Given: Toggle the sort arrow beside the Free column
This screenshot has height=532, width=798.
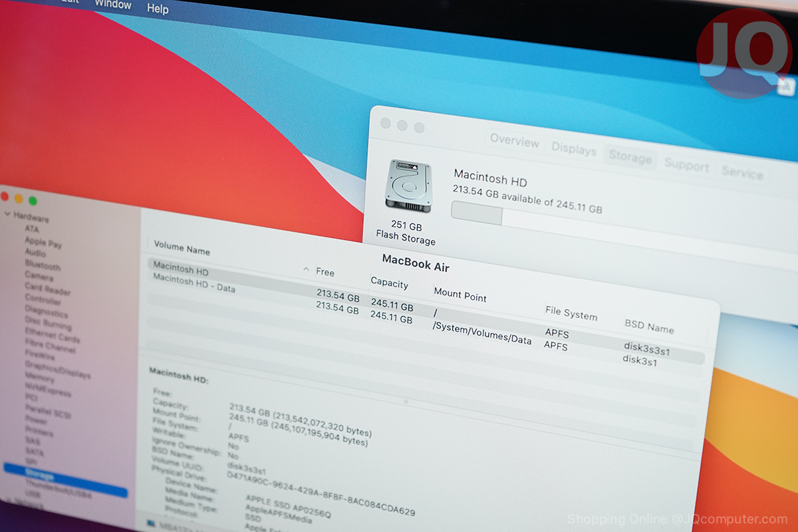Looking at the screenshot, I should tap(306, 269).
